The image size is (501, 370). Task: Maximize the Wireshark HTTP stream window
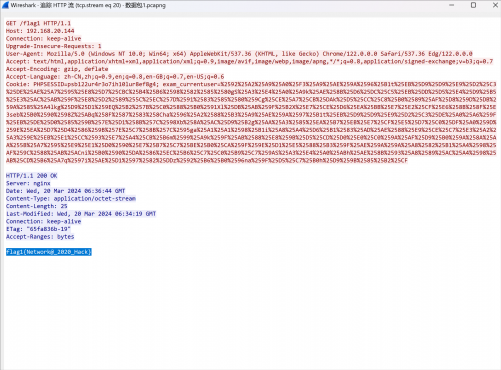tap(473, 5)
